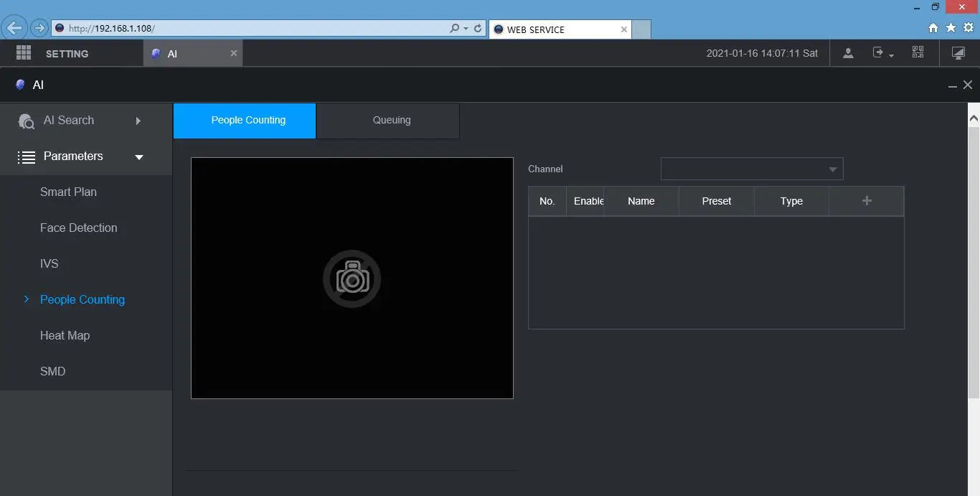The width and height of the screenshot is (980, 496).
Task: Open the SMD settings page
Action: 52,371
